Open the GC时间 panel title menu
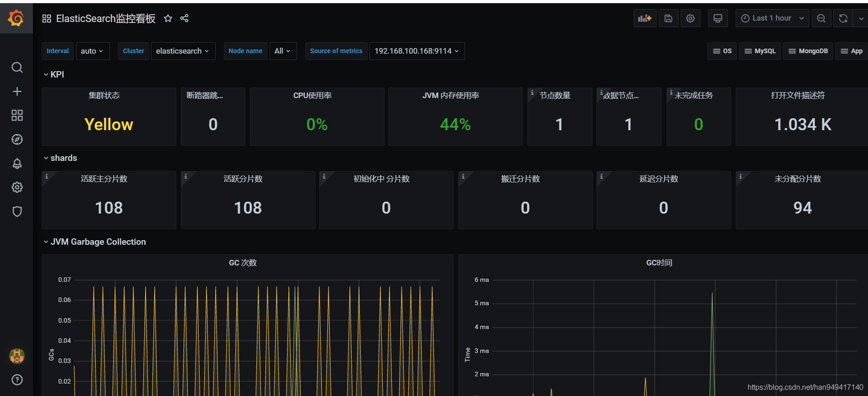Image resolution: width=868 pixels, height=396 pixels. click(x=659, y=263)
